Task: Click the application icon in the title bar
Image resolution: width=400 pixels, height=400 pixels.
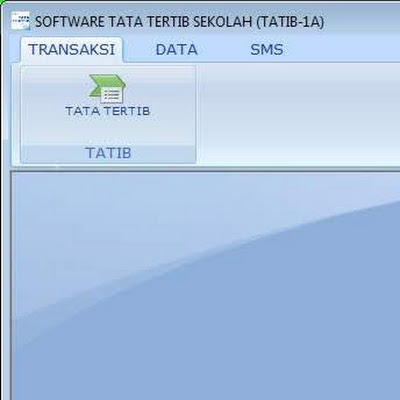Action: coord(20,21)
